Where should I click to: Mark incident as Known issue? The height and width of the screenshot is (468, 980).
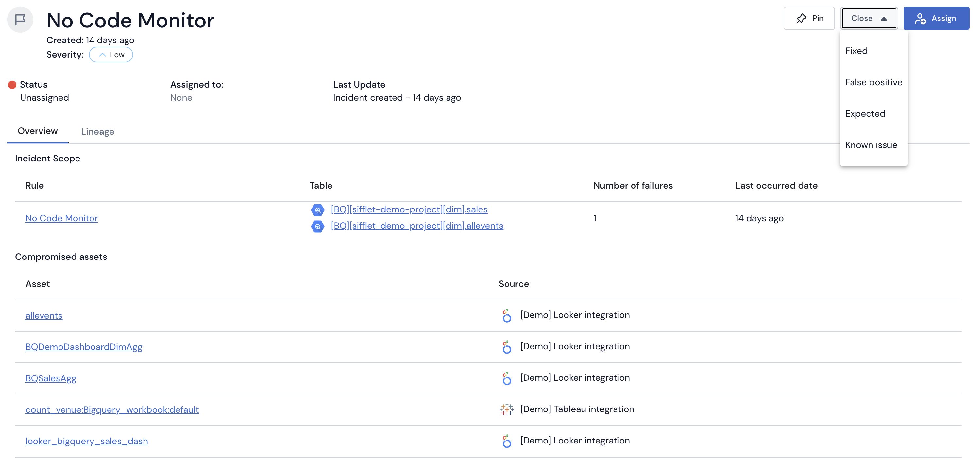[870, 145]
